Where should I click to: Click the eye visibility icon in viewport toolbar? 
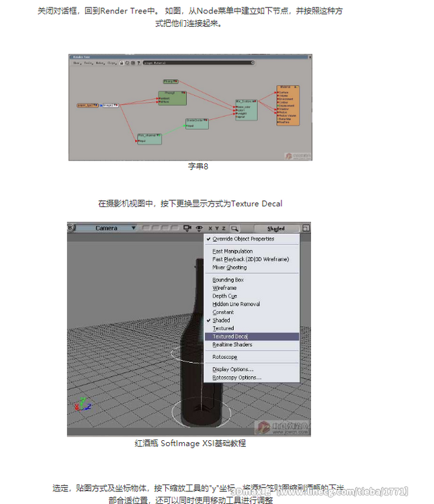[x=200, y=228]
